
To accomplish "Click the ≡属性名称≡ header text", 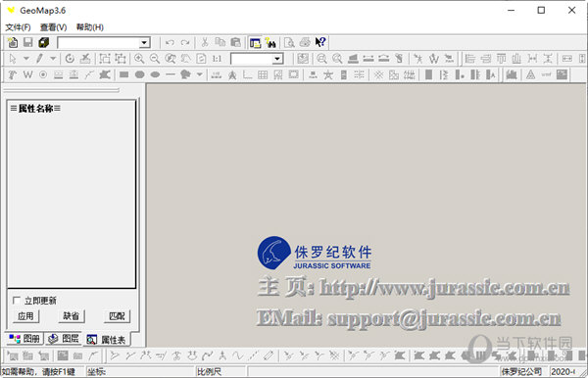I will [x=35, y=109].
